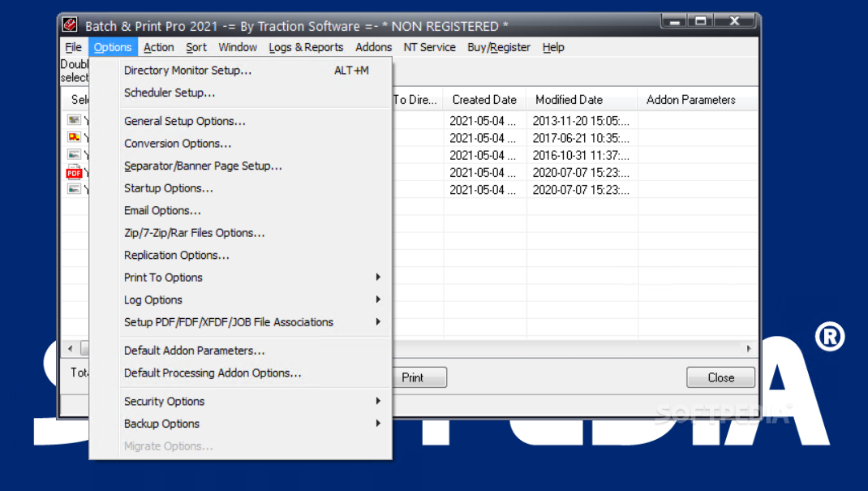The image size is (868, 491).
Task: Expand Setup PDF/FDF/XFDF/JOB File Associations submenu
Action: [x=240, y=322]
